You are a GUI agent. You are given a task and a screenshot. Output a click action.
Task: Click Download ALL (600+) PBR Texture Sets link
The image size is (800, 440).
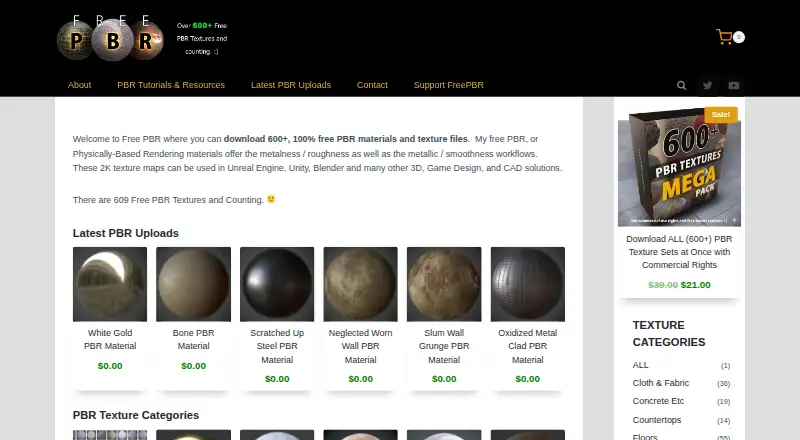coord(679,252)
